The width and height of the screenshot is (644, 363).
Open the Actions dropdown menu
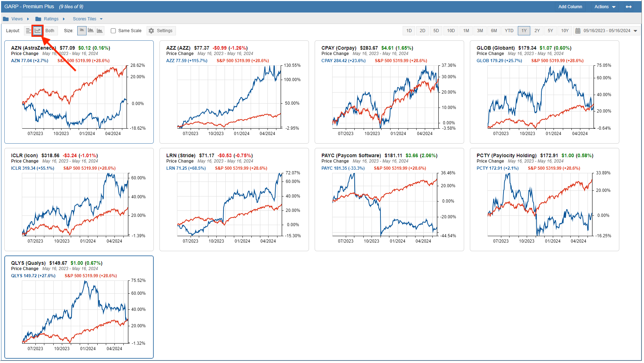[x=605, y=7]
